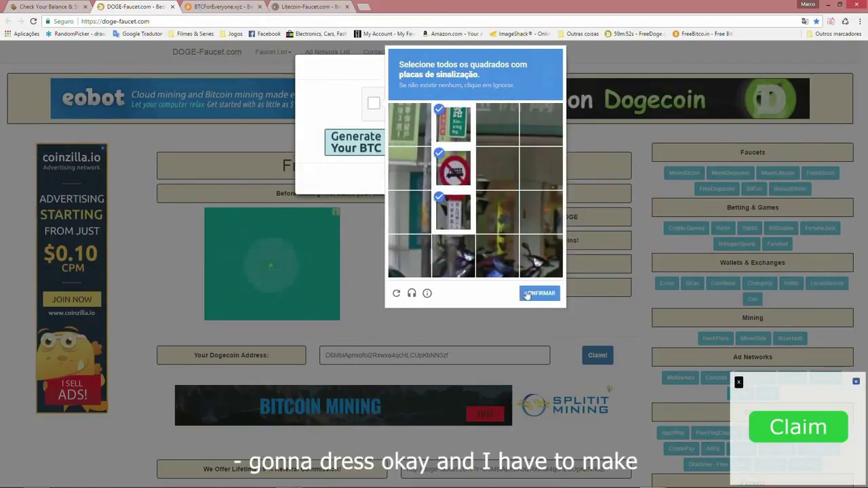Open the Crypto-Games link

(x=686, y=228)
